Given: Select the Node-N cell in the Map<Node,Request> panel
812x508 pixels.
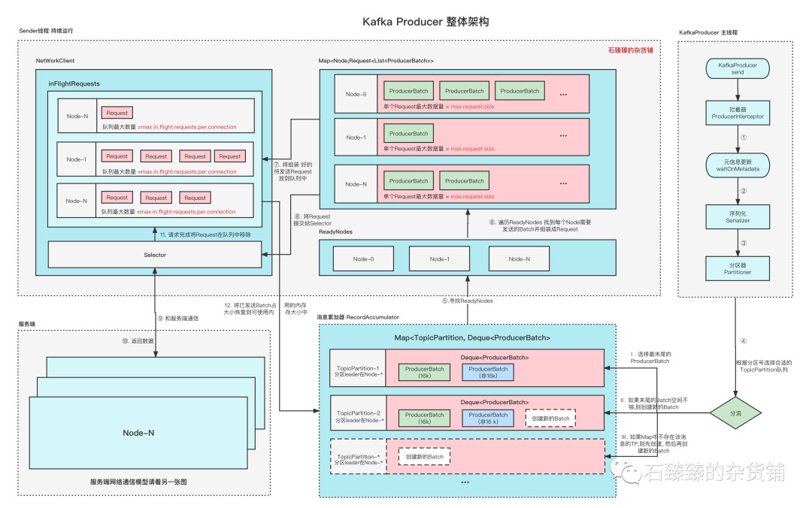Looking at the screenshot, I should (x=356, y=184).
